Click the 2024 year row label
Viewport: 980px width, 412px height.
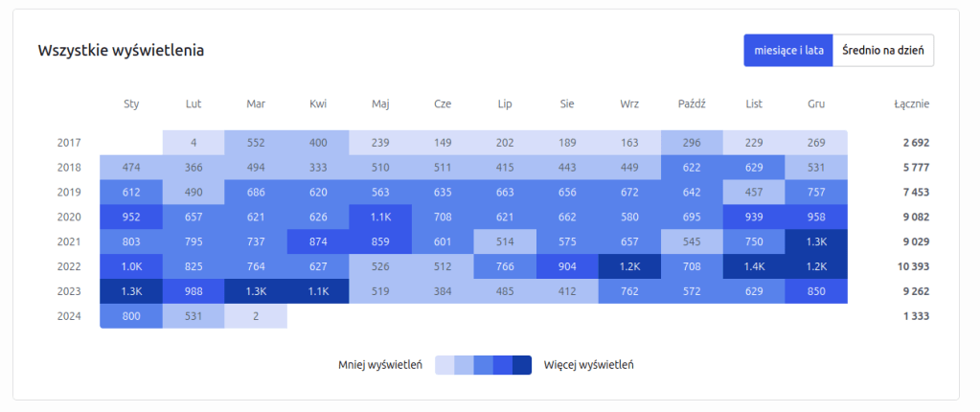coord(69,315)
